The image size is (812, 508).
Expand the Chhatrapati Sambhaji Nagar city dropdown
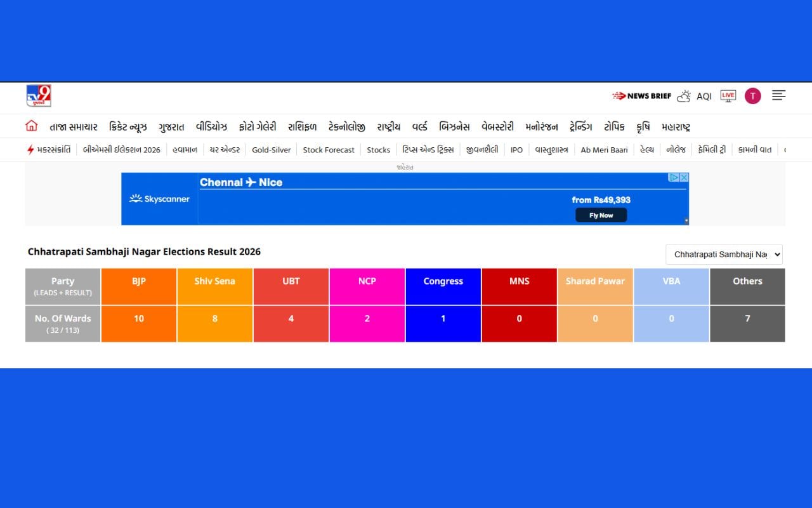pyautogui.click(x=724, y=254)
